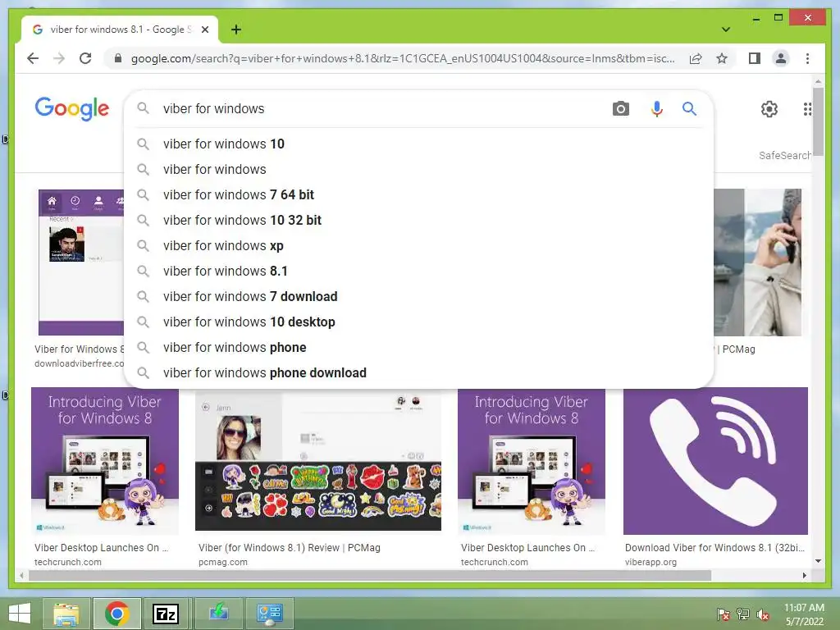Choose suggestion viber for windows 7 64 bit
The height and width of the screenshot is (630, 840).
418,194
